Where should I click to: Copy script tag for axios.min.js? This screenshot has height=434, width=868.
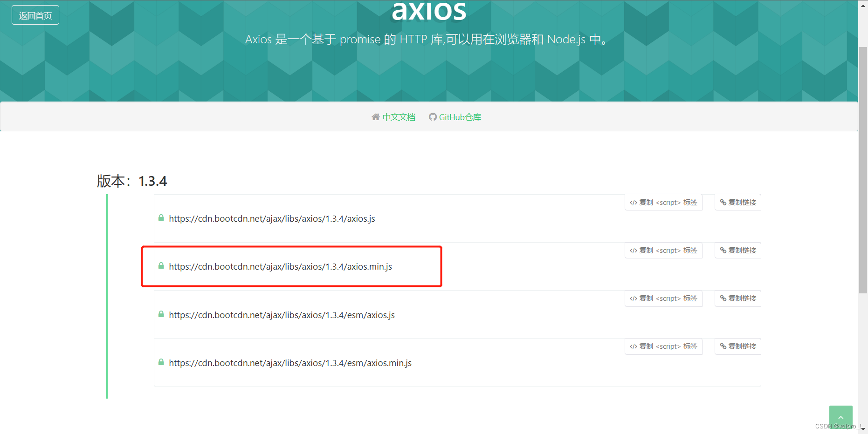663,250
